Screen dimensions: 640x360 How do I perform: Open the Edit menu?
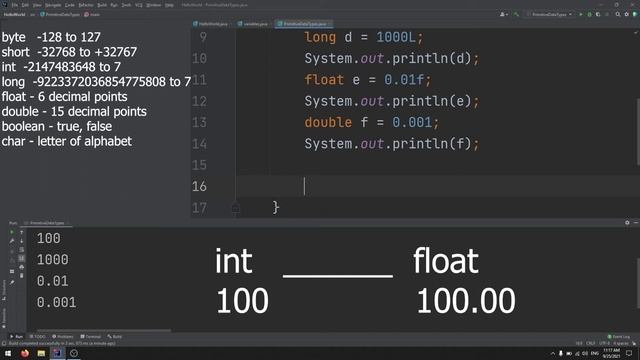25,5
